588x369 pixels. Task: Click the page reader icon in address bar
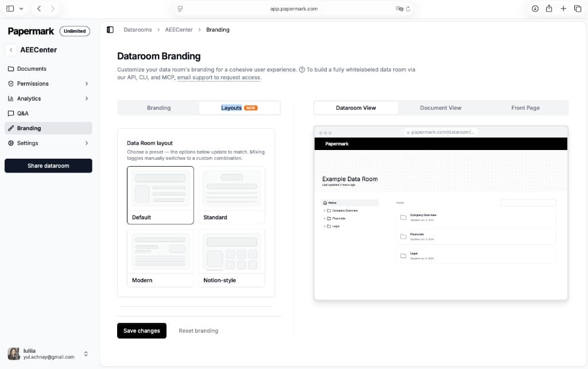tap(180, 9)
